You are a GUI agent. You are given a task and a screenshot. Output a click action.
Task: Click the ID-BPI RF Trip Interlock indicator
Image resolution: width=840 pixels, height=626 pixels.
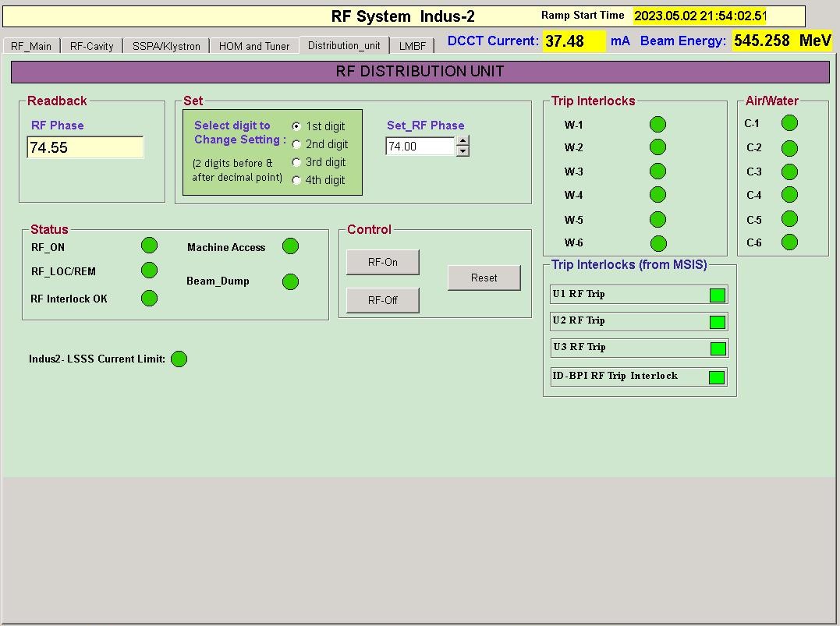coord(717,377)
